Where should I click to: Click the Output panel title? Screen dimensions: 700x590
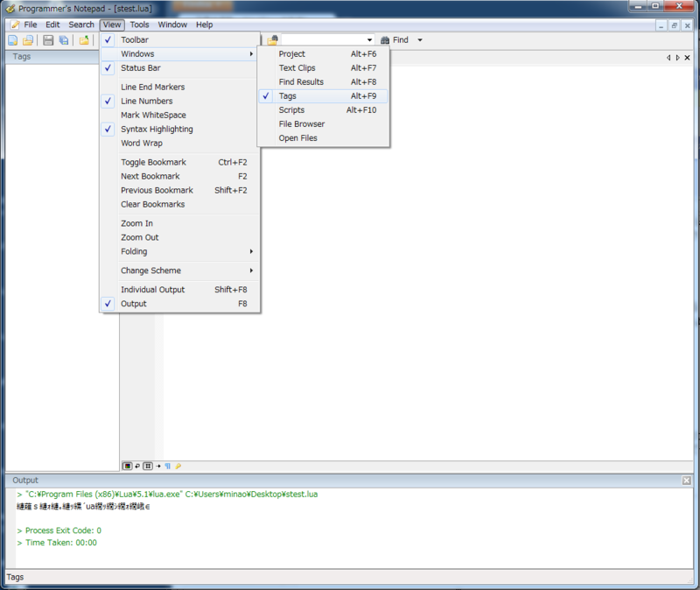pyautogui.click(x=25, y=480)
